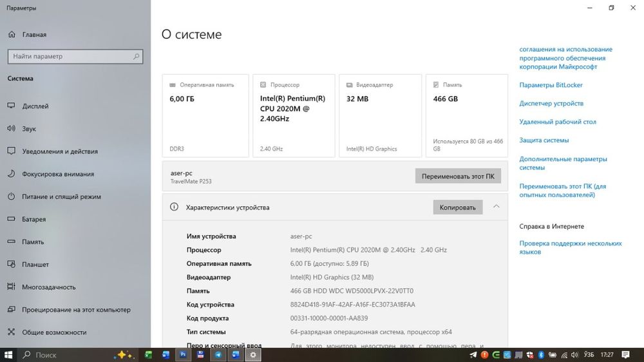Click the volume speaker tray icon
Screen dimensions: 644x362
point(575,355)
